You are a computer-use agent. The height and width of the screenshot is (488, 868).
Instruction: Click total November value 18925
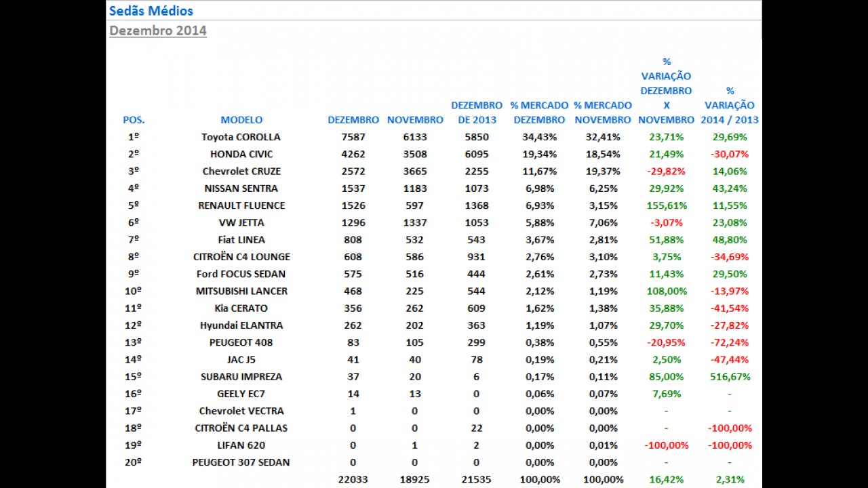point(415,480)
